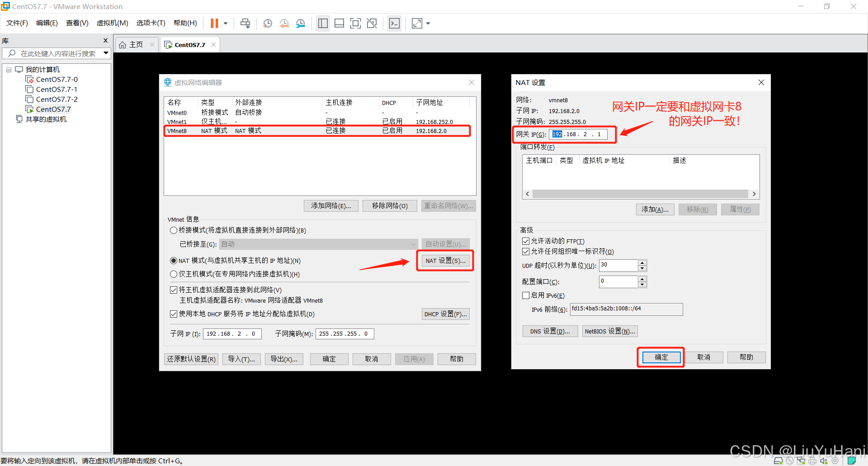Enable the 启用 IPv6 checkbox
Viewport: 868px width, 466px height.
click(x=526, y=295)
